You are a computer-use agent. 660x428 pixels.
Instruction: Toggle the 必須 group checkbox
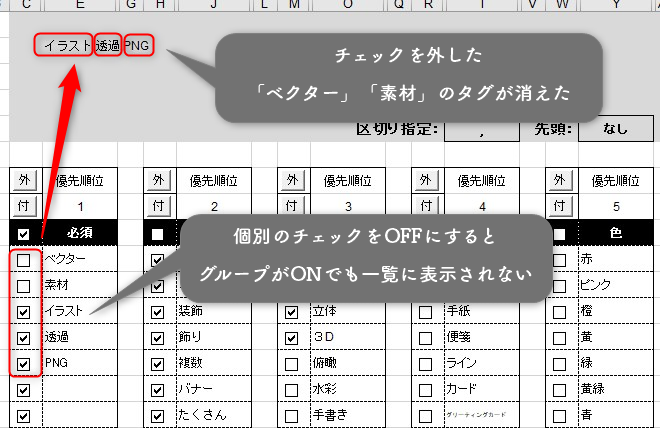(x=24, y=234)
